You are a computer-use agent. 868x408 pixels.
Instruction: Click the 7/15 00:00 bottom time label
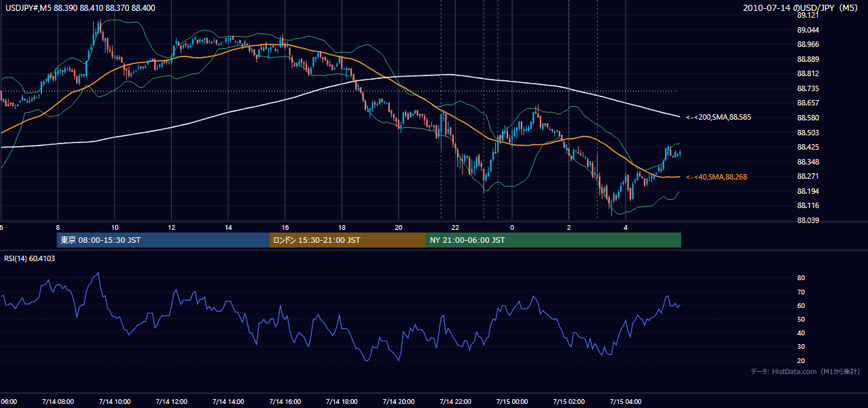[x=512, y=401]
